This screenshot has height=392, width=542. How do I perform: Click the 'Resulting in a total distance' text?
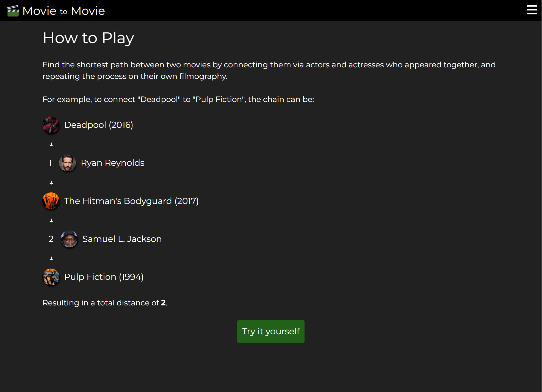tap(105, 303)
